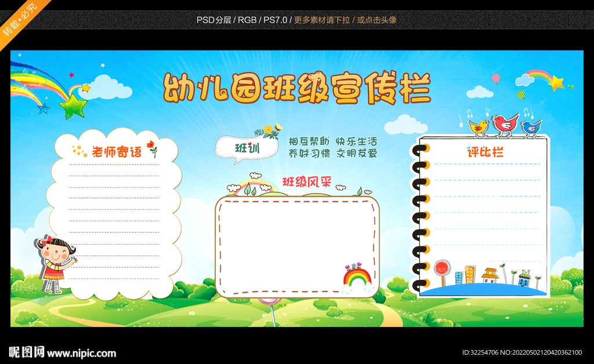Image resolution: width=594 pixels, height=364 pixels.
Task: Click the "班级风采" heading
Action: (x=307, y=182)
